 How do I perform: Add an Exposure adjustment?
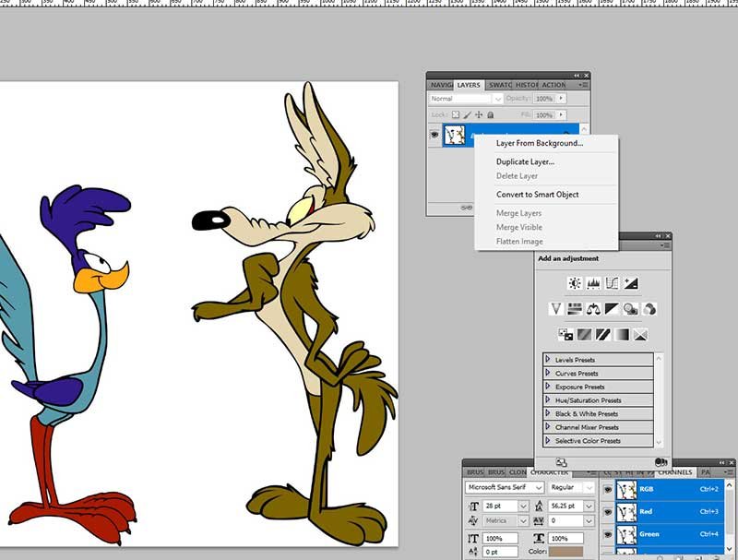click(631, 283)
